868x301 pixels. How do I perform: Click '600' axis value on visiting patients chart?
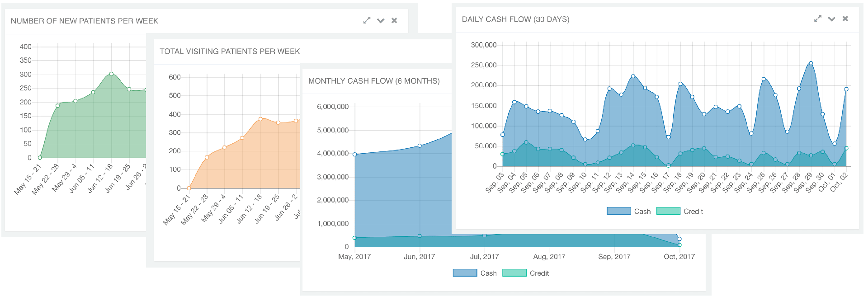(x=175, y=77)
